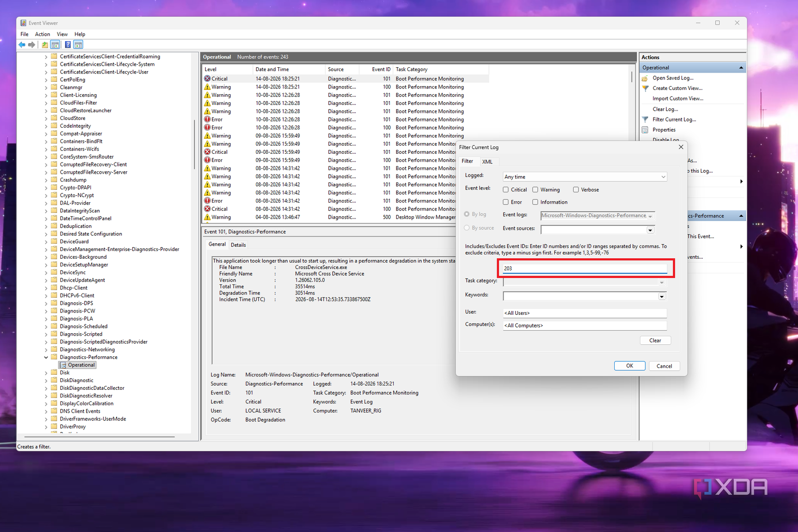Click the DeviceGuard folder icon
Screen dimensions: 798x532
click(54, 241)
